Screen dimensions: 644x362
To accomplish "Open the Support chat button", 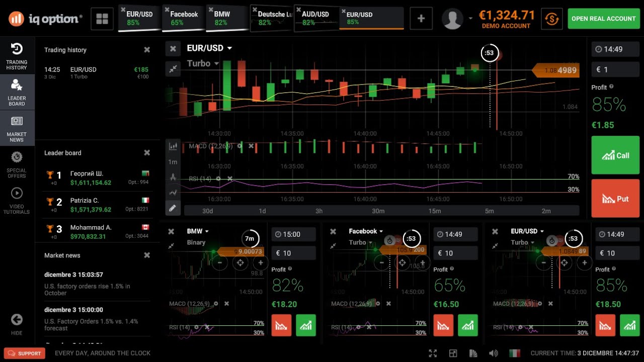I will (x=25, y=353).
